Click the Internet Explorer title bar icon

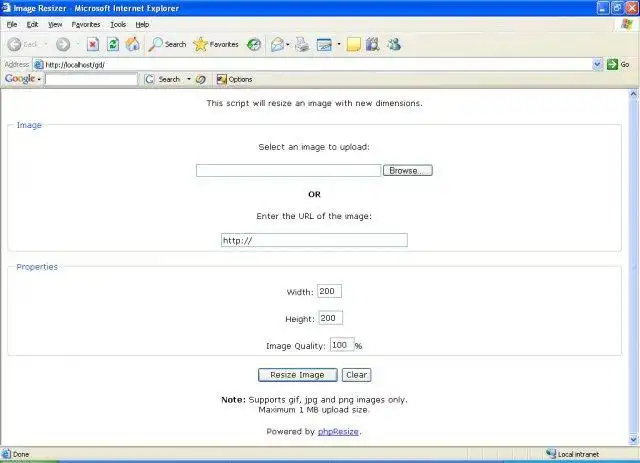[6, 7]
